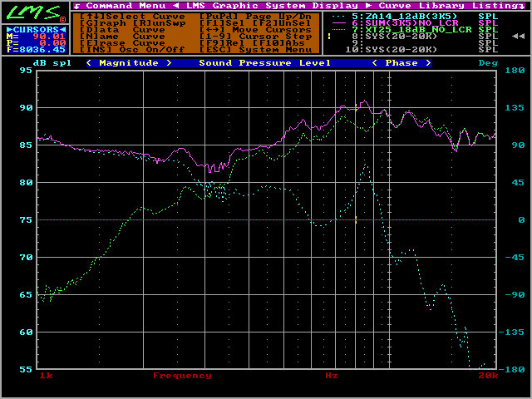Select the empty curve 9 row
The image size is (532, 399).
coord(424,43)
